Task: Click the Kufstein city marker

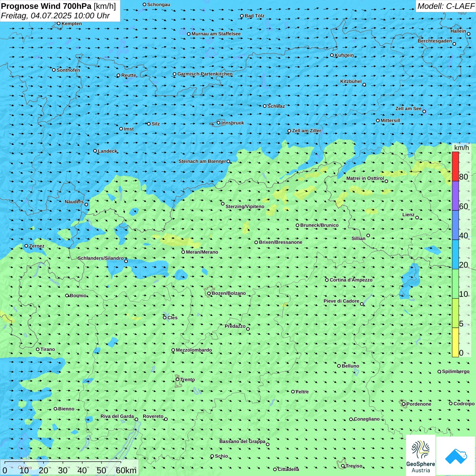Action: [332, 55]
